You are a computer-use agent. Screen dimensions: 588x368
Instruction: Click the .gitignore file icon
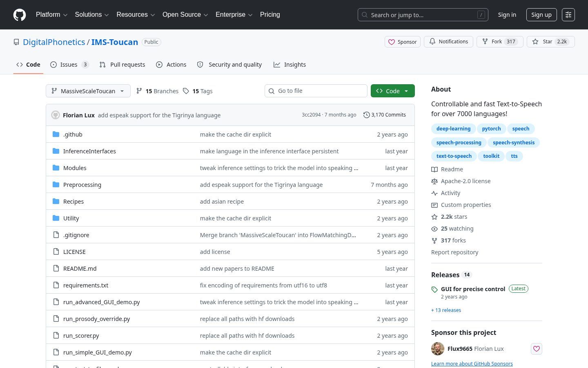56,235
